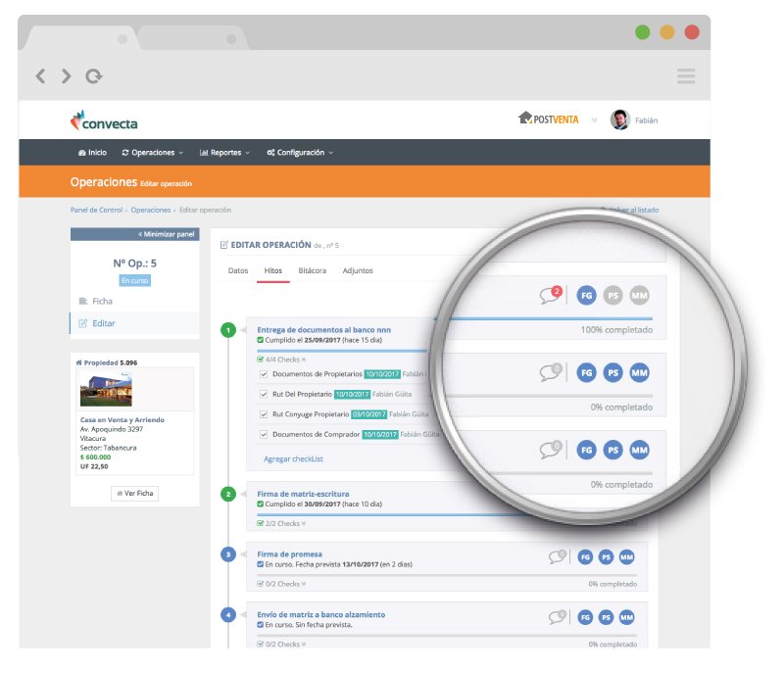Image resolution: width=784 pixels, height=673 pixels.
Task: Open comments for Envío de matriz a banco
Action: [x=557, y=617]
